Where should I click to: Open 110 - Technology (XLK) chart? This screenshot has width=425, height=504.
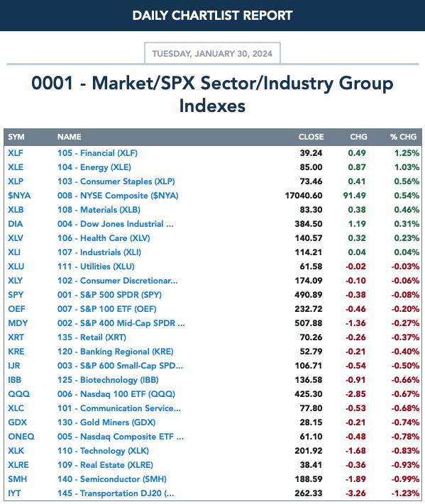(104, 451)
